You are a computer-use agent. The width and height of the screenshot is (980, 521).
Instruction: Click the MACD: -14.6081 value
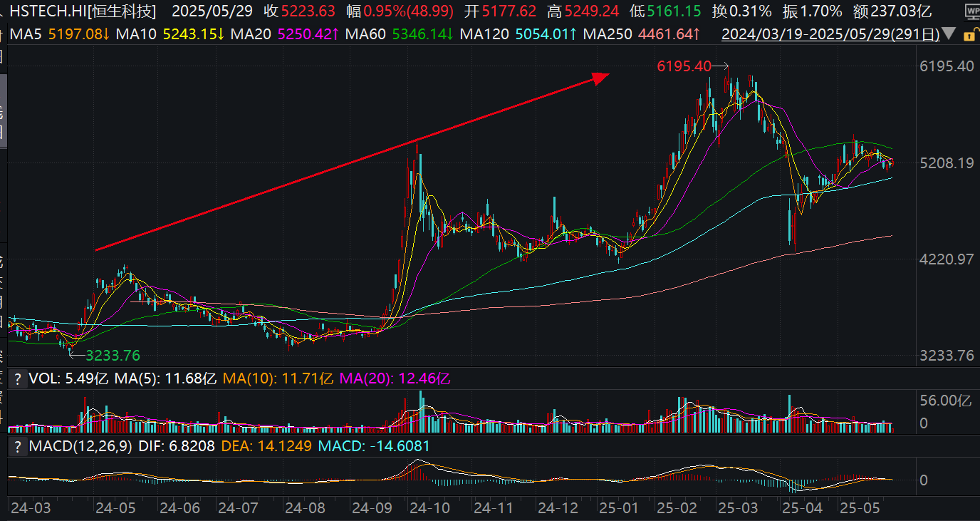pyautogui.click(x=373, y=446)
